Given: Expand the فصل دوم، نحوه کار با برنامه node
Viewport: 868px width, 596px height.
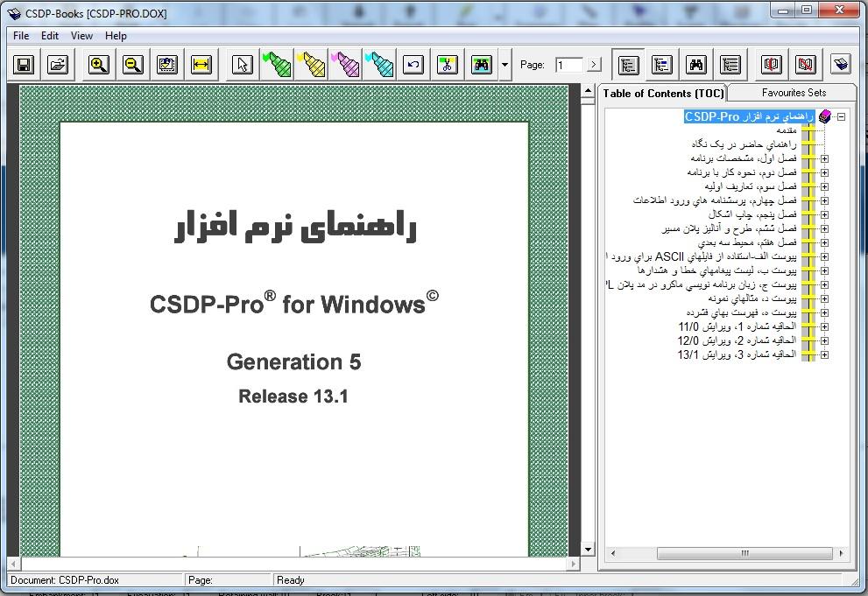Looking at the screenshot, I should coord(825,172).
